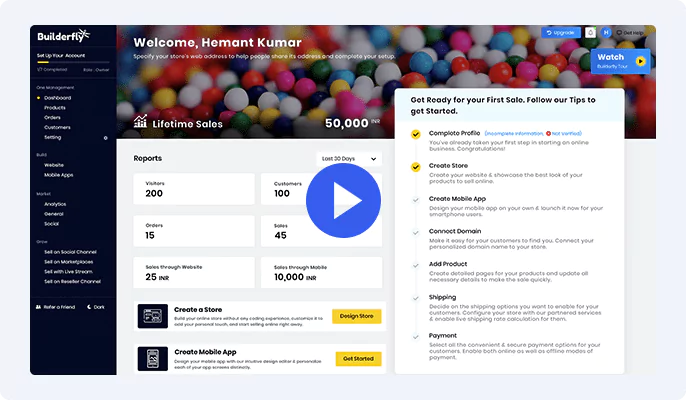The width and height of the screenshot is (686, 400).
Task: Click the yellow play icon on Watch card
Action: [640, 61]
